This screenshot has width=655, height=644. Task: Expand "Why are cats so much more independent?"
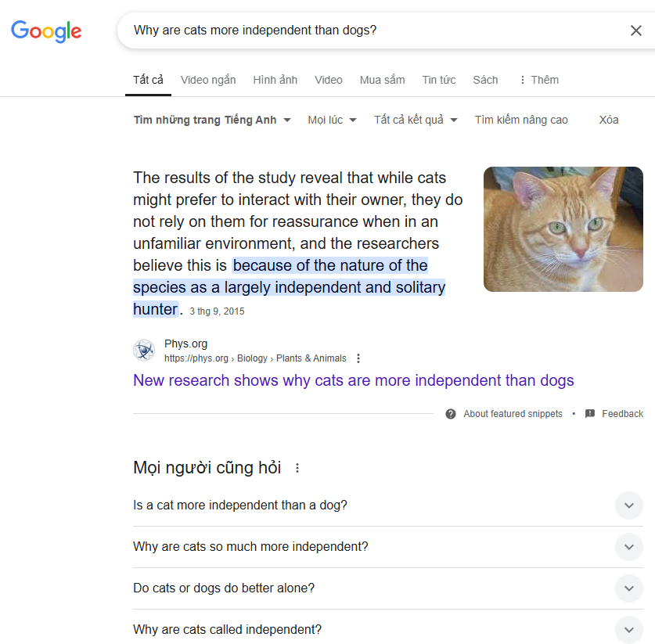point(629,547)
